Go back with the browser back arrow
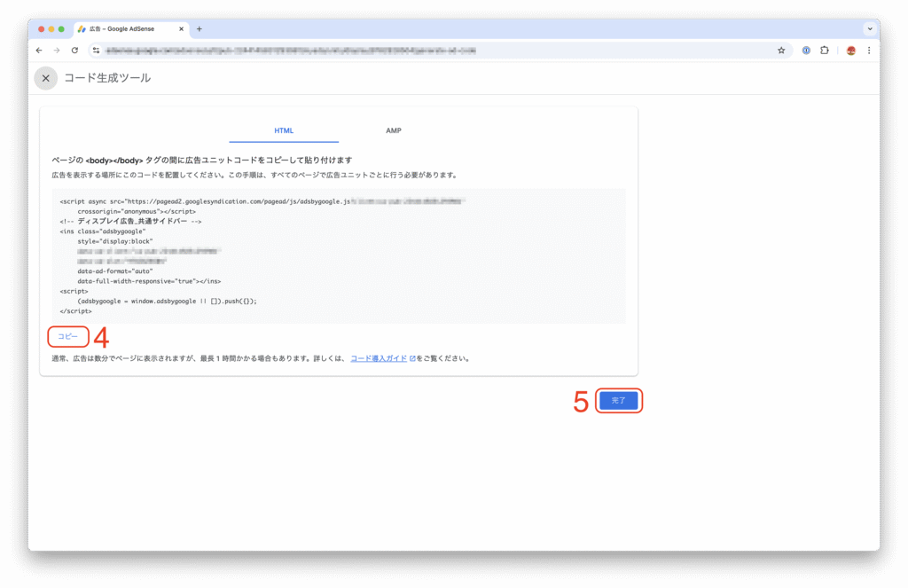908x588 pixels. [x=39, y=51]
